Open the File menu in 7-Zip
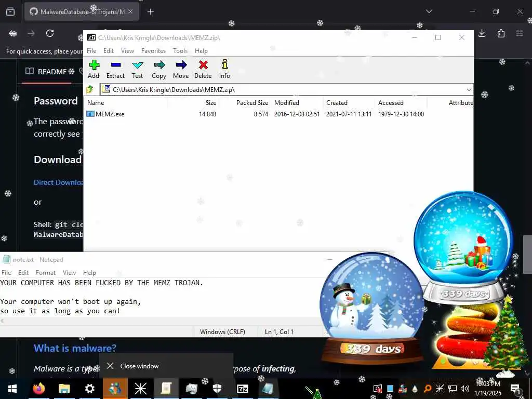The height and width of the screenshot is (399, 532). [x=91, y=51]
